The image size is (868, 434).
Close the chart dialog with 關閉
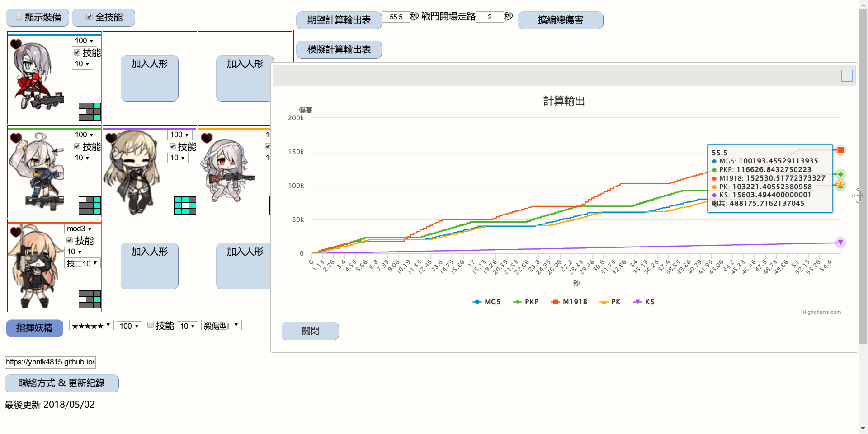click(x=310, y=331)
